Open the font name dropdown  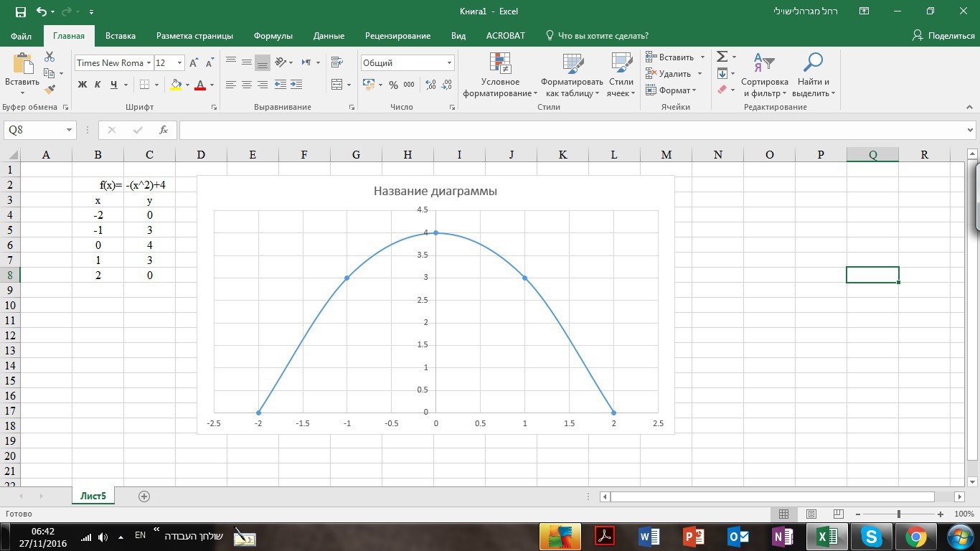click(x=149, y=63)
